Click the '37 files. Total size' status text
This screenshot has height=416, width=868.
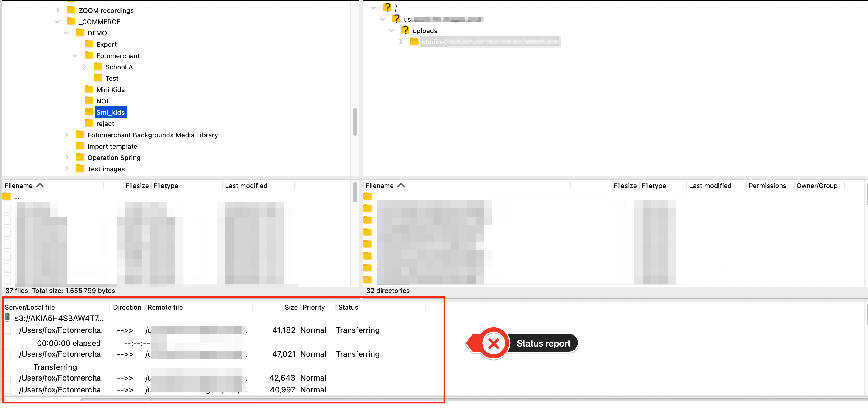tap(60, 291)
